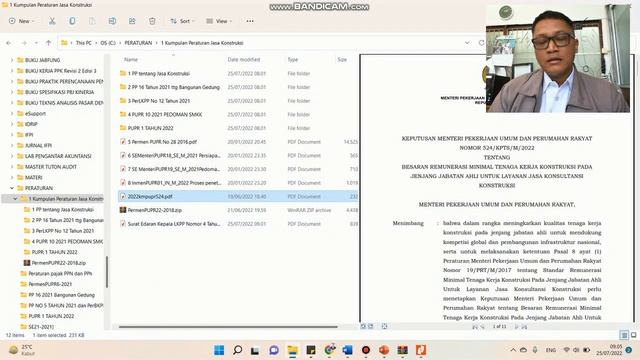Screen dimensions: 640x360
Task: Click the Delete trash icon
Action: pos(152,21)
